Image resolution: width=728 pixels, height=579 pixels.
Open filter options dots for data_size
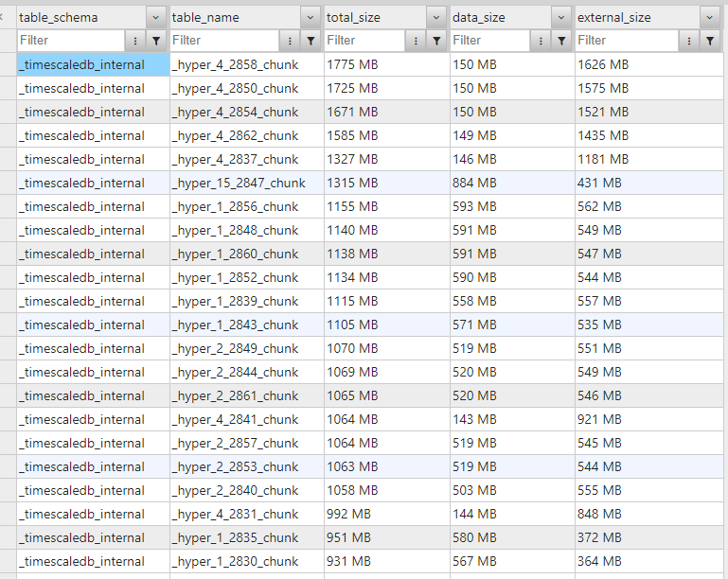(541, 41)
